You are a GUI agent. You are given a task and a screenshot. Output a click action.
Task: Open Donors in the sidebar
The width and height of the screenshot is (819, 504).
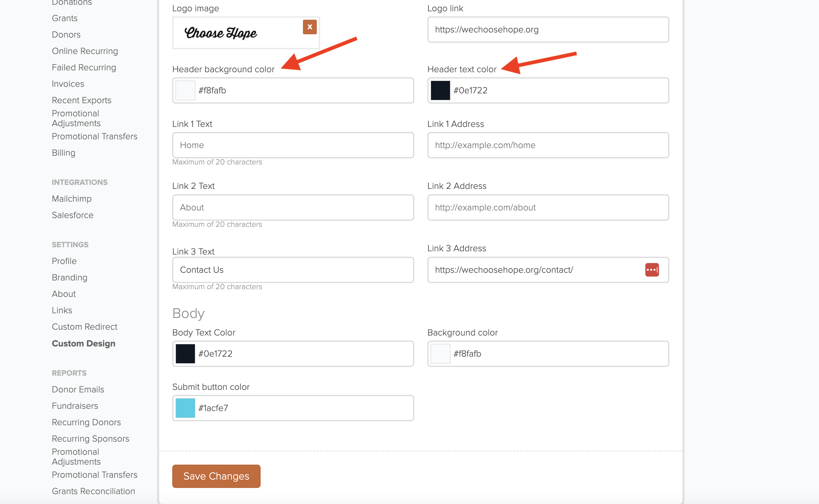(x=66, y=35)
